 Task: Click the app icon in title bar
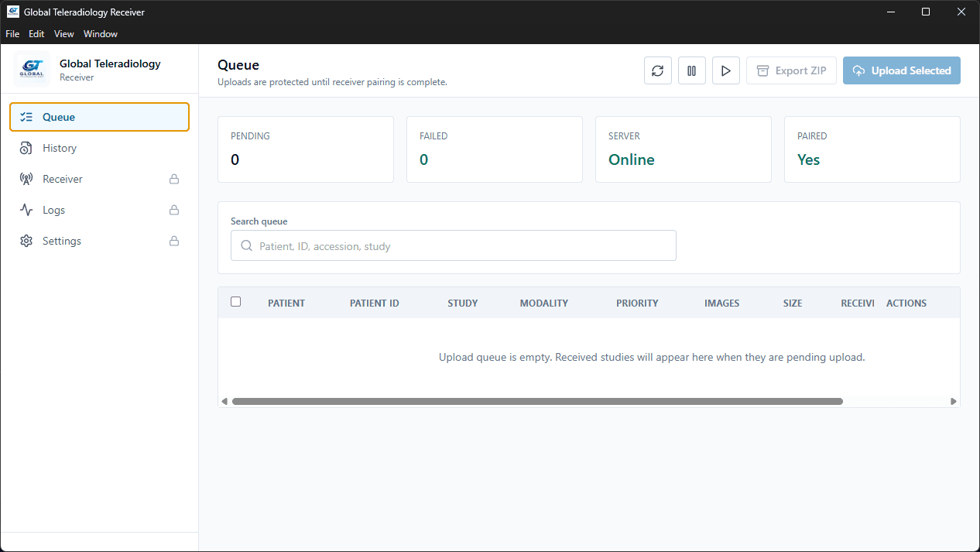click(13, 12)
